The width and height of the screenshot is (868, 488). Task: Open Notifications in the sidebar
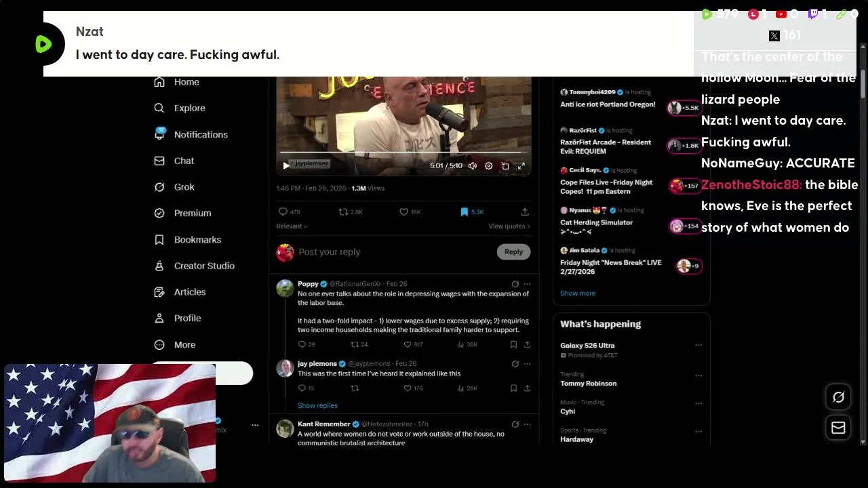(191, 134)
